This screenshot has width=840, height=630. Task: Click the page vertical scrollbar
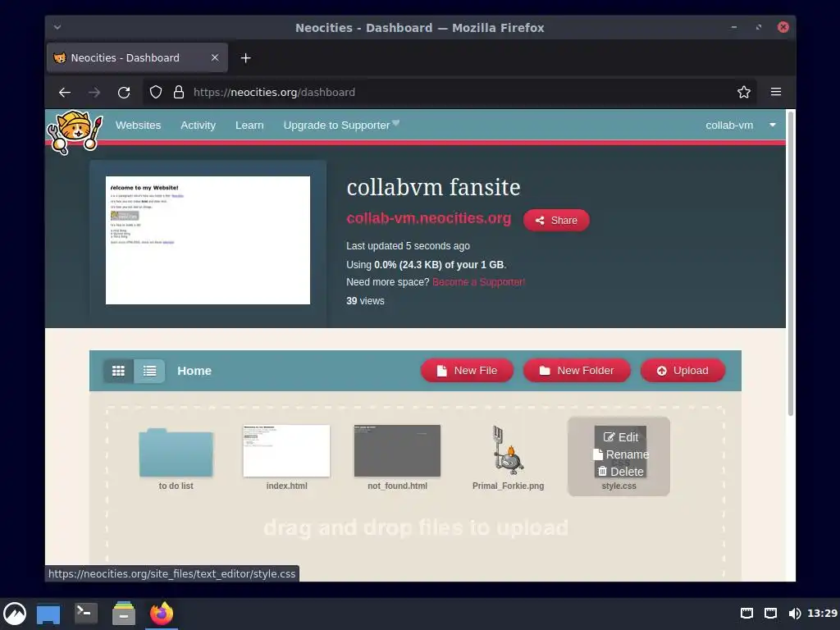790,263
